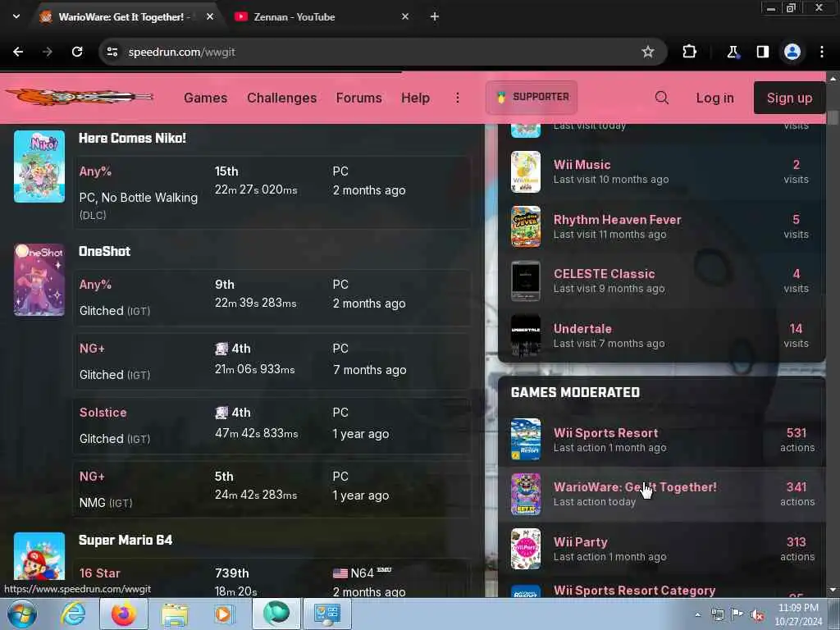Viewport: 840px width, 630px height.
Task: Reload the page with the refresh icon
Action: [77, 52]
